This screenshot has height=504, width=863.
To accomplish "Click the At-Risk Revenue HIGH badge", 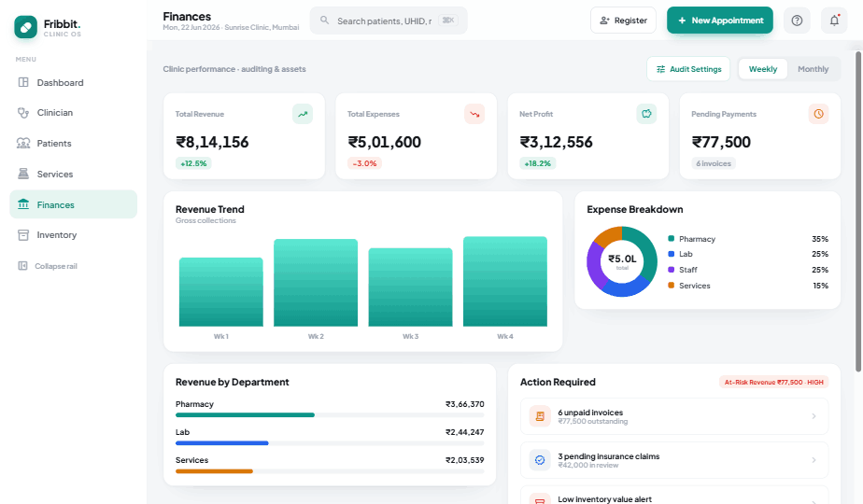I will (x=774, y=382).
